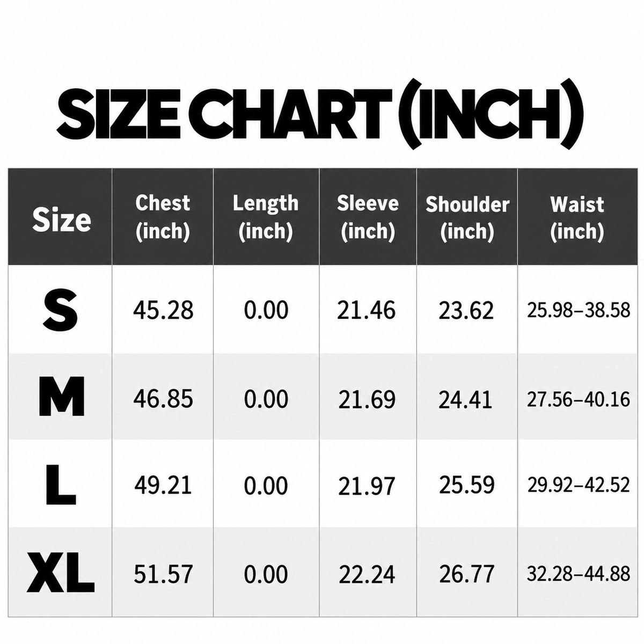Click shoulder value 24.41 for size M
The height and width of the screenshot is (644, 644).
pos(465,400)
